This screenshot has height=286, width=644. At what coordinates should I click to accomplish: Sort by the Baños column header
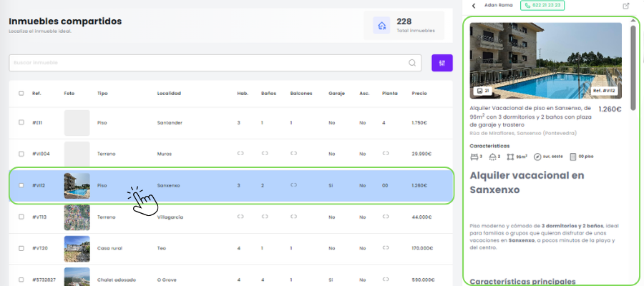coord(268,93)
